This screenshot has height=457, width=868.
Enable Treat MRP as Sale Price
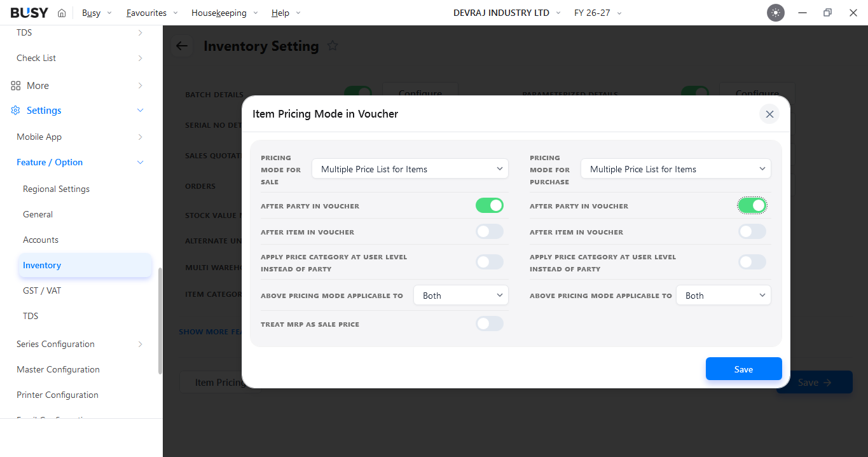(490, 324)
